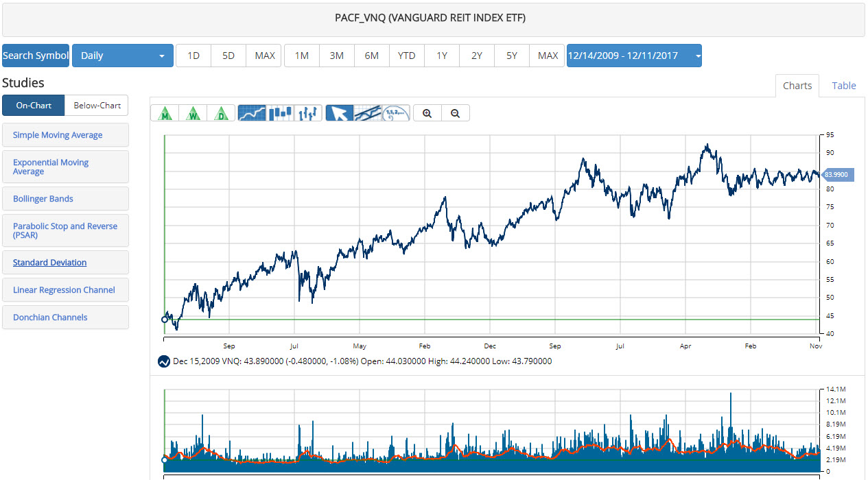The height and width of the screenshot is (480, 868).
Task: Switch to OHLC bar chart style
Action: pos(308,113)
